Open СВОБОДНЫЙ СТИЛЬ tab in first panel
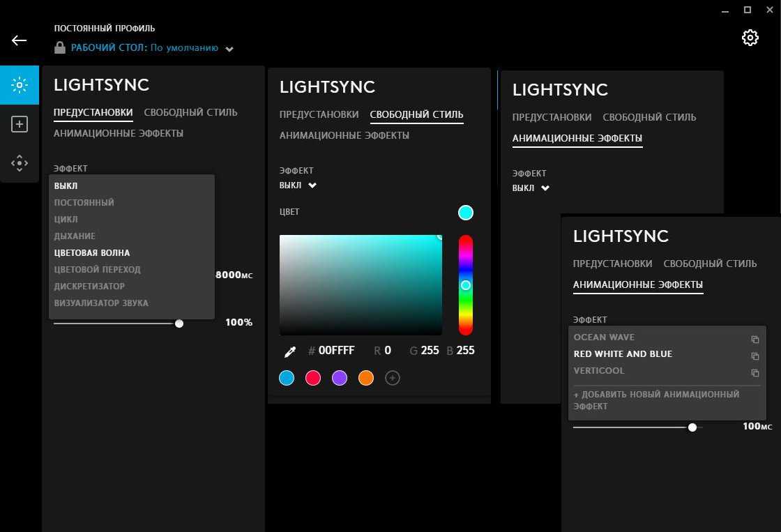The width and height of the screenshot is (781, 532). (191, 112)
